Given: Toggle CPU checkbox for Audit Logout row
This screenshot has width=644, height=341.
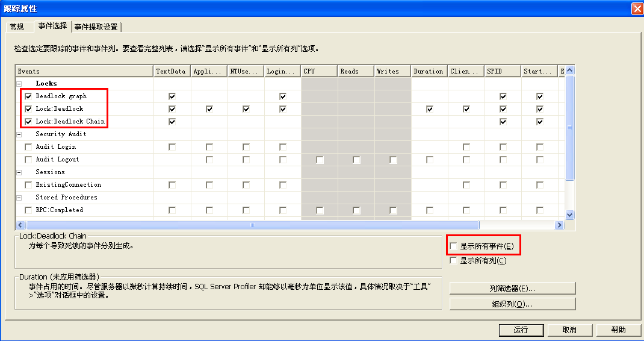Looking at the screenshot, I should [x=320, y=160].
